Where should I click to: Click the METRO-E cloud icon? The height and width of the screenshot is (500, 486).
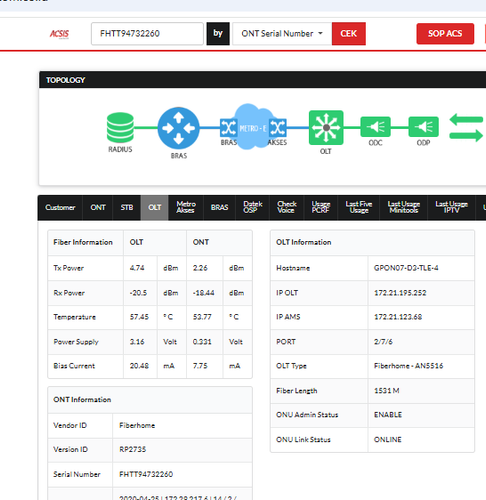[253, 128]
